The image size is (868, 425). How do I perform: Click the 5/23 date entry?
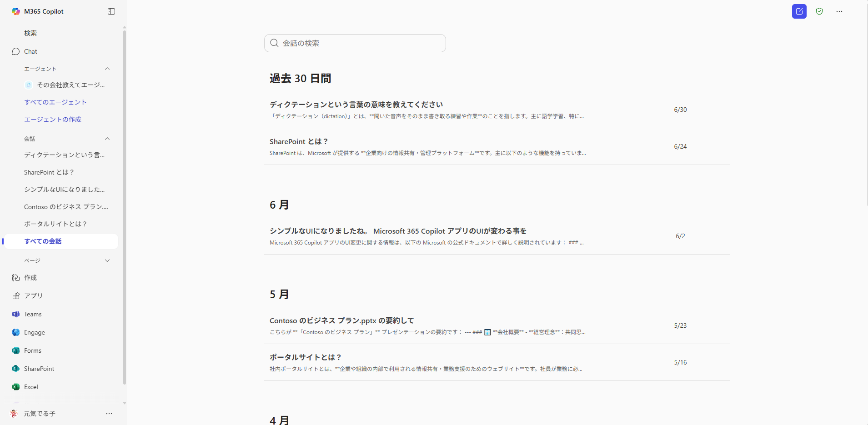(680, 325)
